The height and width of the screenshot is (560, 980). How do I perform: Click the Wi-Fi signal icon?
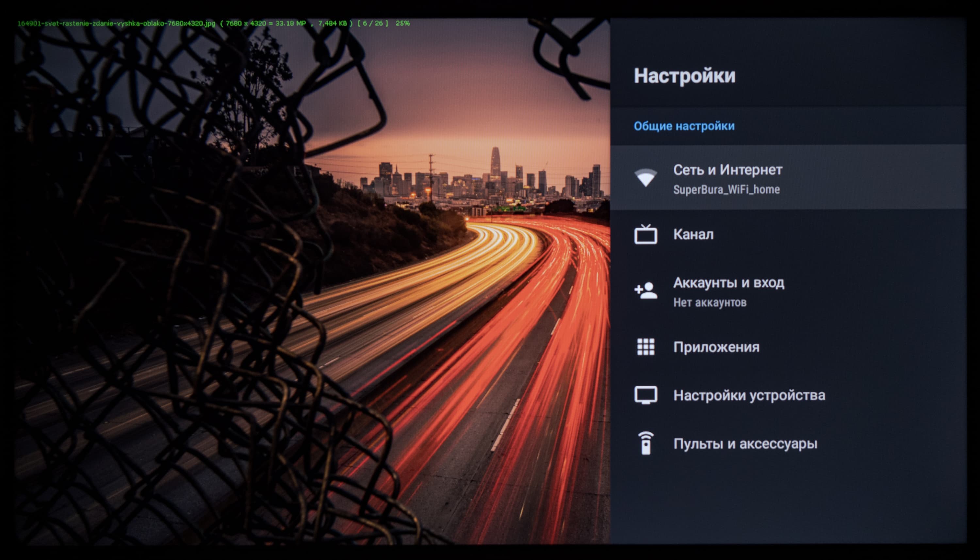[645, 177]
